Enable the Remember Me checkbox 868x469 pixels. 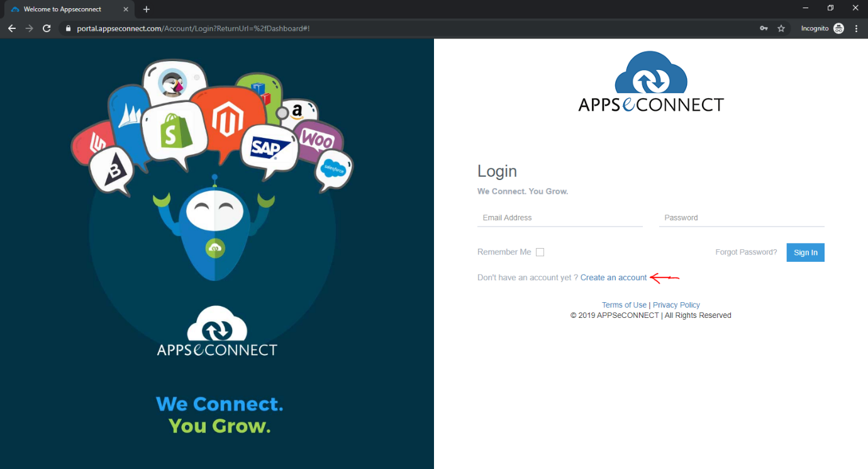tap(540, 252)
